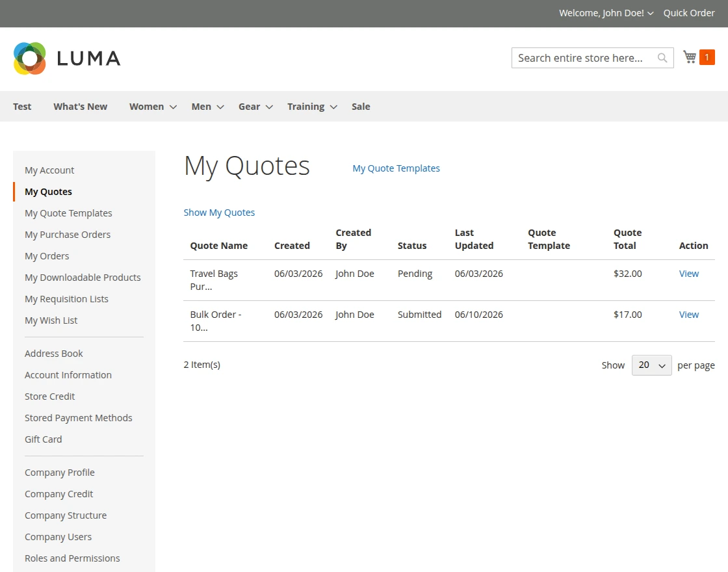This screenshot has width=728, height=572.
Task: Expand the Gear menu chevron
Action: coord(269,107)
